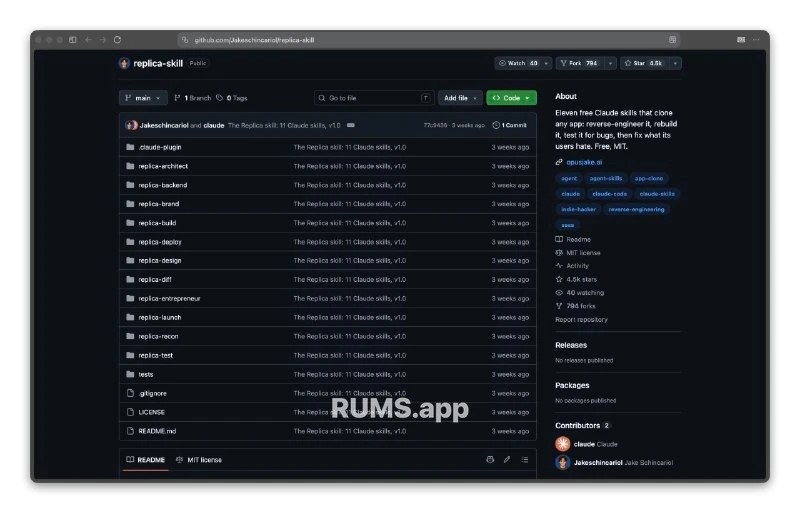Image resolution: width=800 pixels, height=513 pixels.
Task: Open the browser extensions icon in the toolbar
Action: point(741,40)
